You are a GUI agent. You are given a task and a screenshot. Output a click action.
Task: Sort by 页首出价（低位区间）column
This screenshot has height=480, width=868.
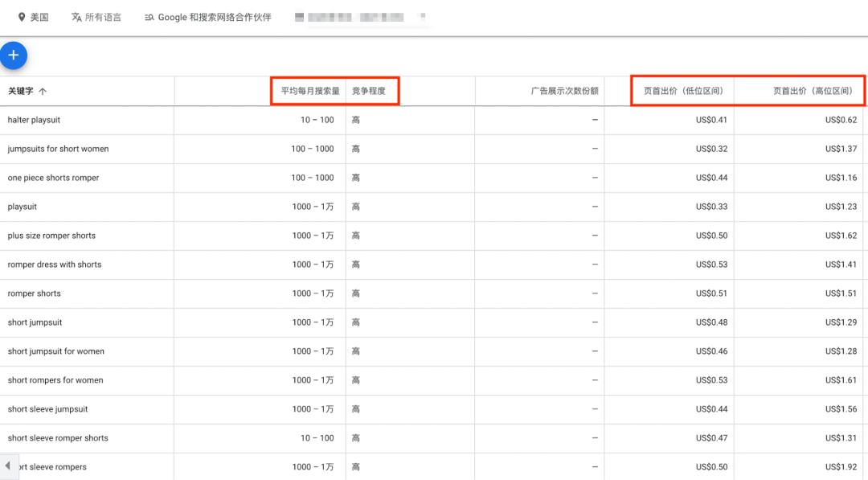click(x=685, y=91)
